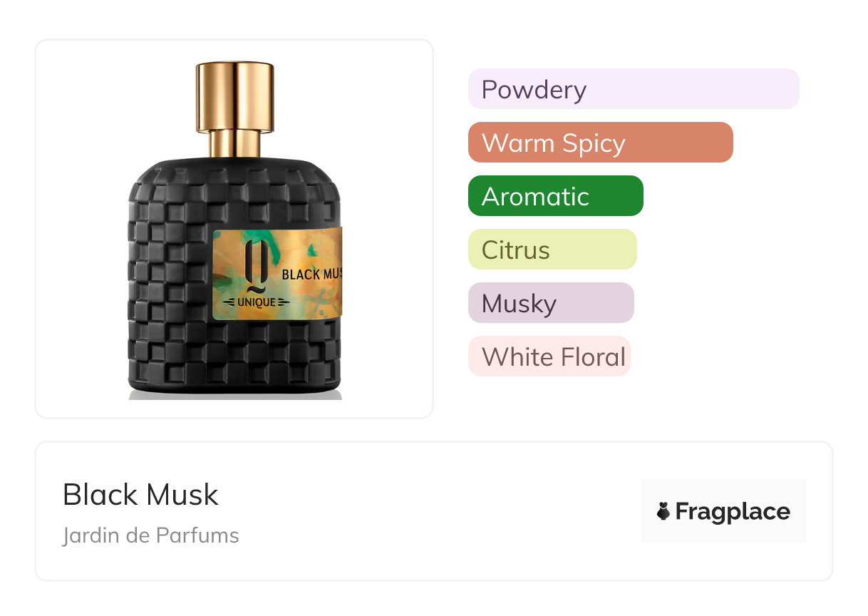Open the Black Musk bottle image
This screenshot has height=616, width=868.
[234, 229]
